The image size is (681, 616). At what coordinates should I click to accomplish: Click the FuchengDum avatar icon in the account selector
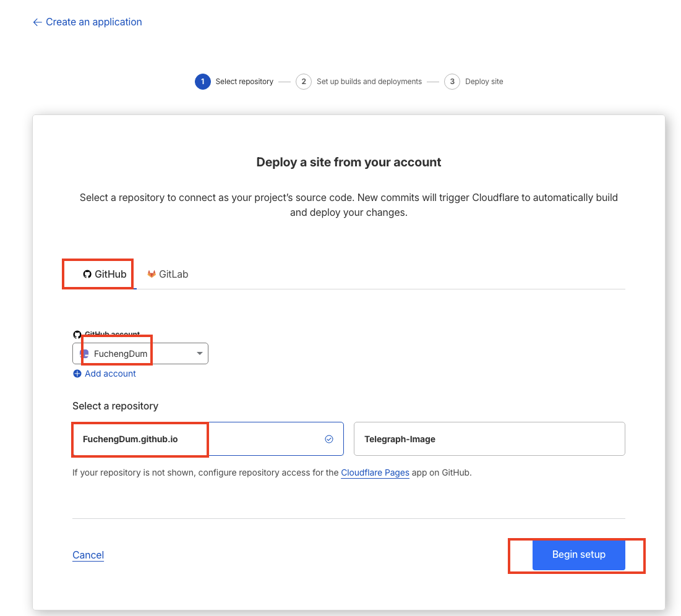click(85, 354)
